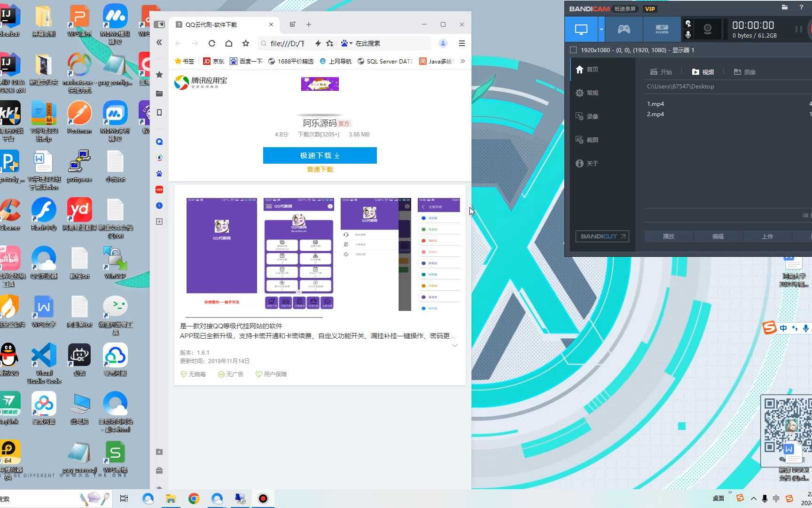
Task: Open Chrome from the taskbar
Action: tap(194, 499)
